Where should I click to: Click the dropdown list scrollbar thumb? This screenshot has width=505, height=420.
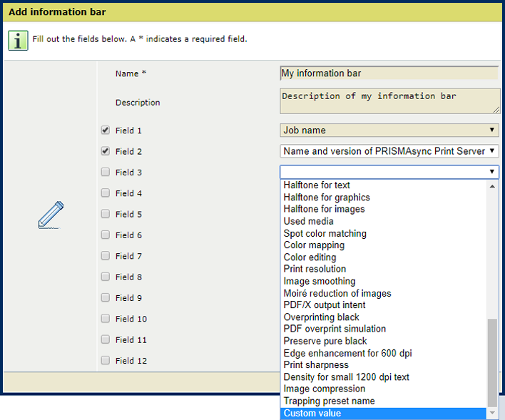coord(492,363)
